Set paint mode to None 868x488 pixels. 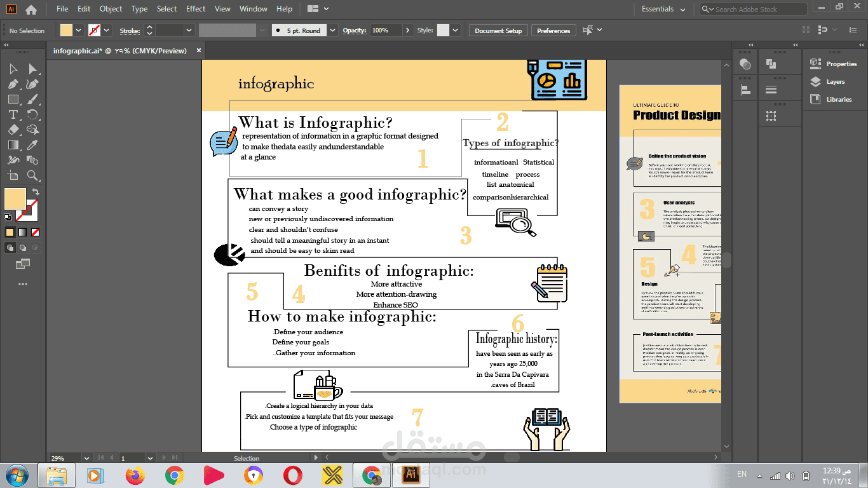click(36, 232)
